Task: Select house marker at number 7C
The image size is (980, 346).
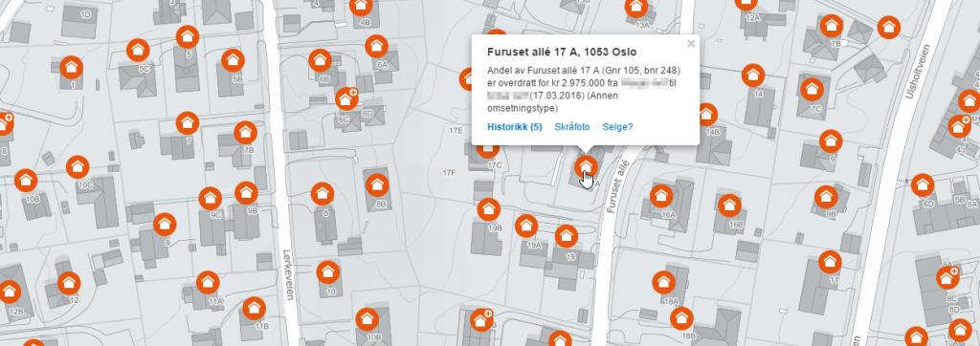Action: [812, 90]
